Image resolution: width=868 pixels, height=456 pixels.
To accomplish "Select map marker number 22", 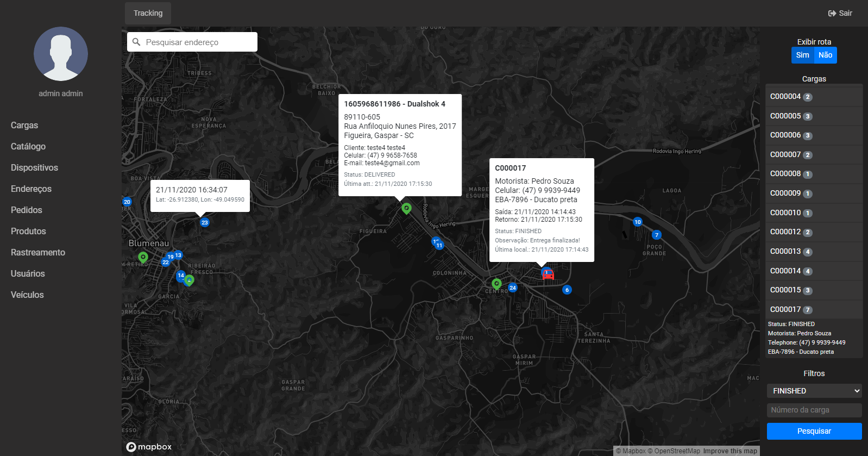I will pyautogui.click(x=166, y=262).
